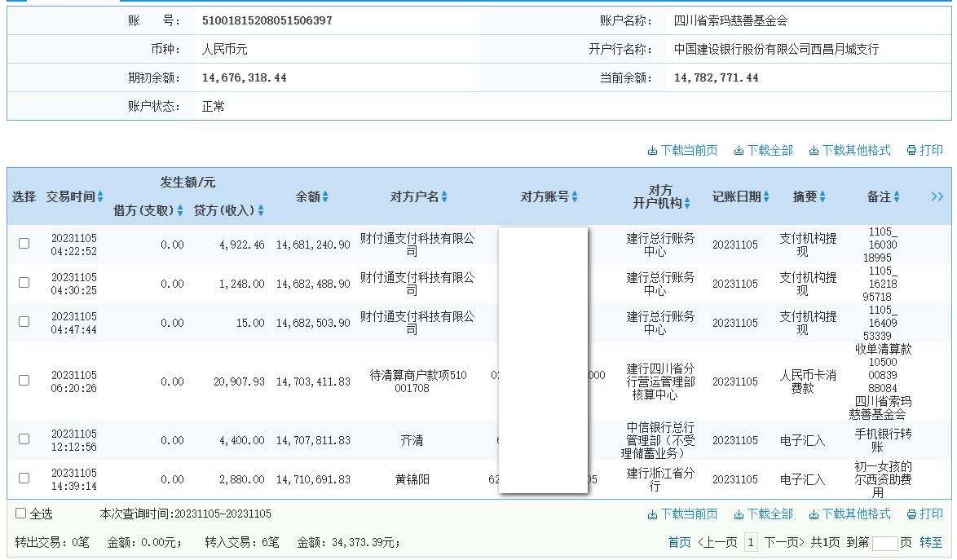Sort by 记账日期 column arrows

point(766,196)
